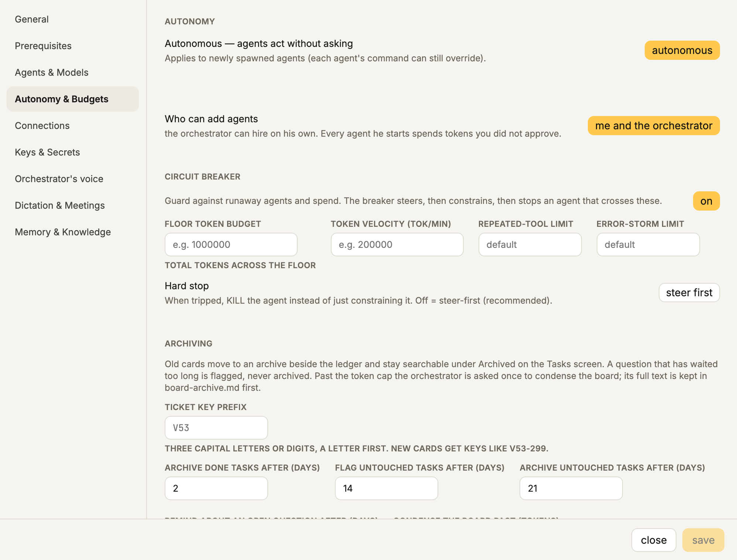Click the Token Velocity input field
Screen dimensions: 737x560
click(397, 245)
